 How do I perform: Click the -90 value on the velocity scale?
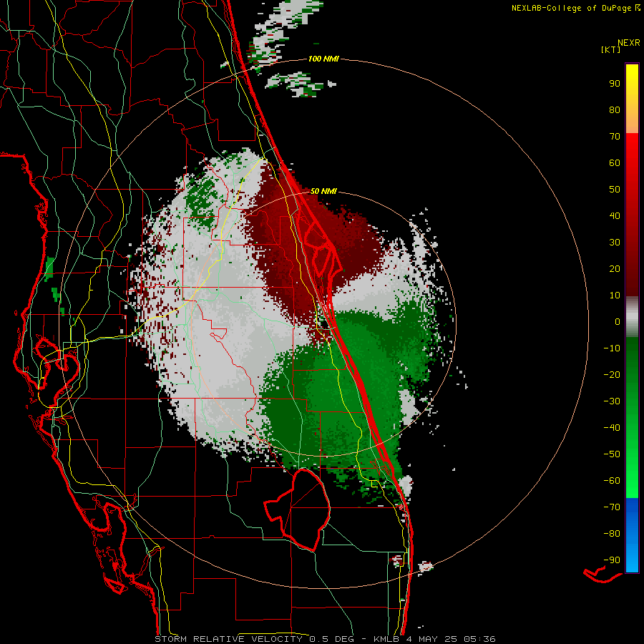pyautogui.click(x=612, y=560)
